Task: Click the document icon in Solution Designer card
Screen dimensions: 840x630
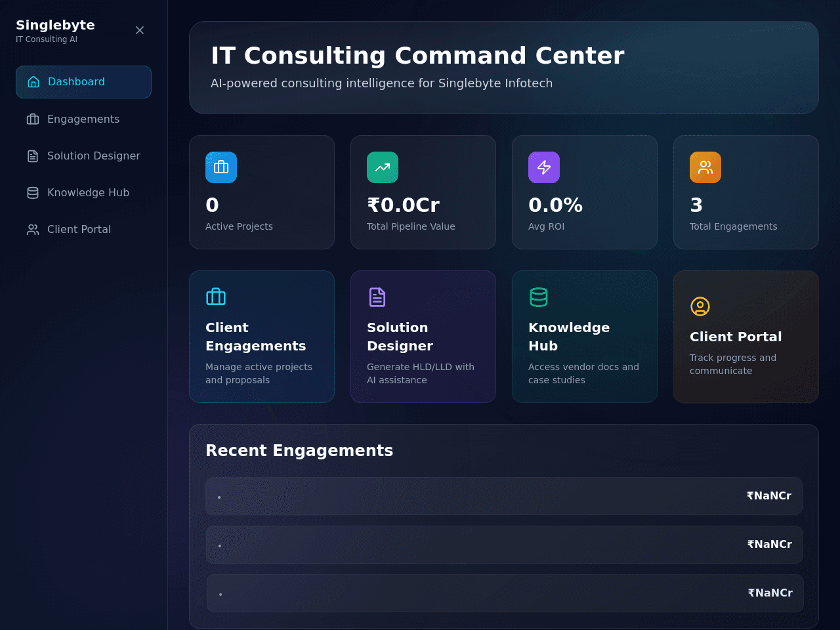Action: click(377, 297)
